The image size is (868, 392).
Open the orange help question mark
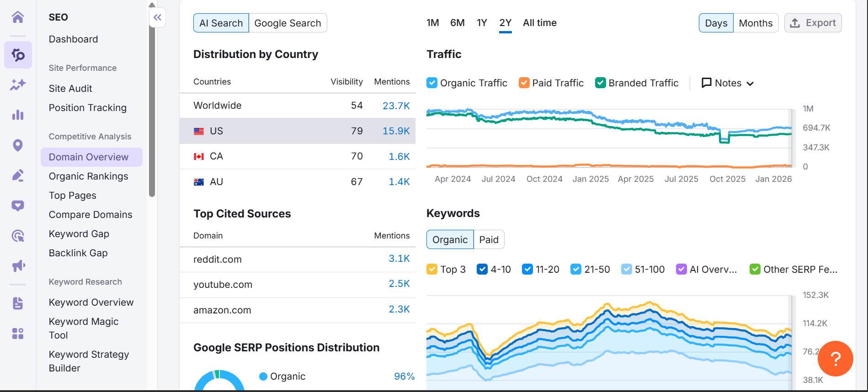[836, 359]
